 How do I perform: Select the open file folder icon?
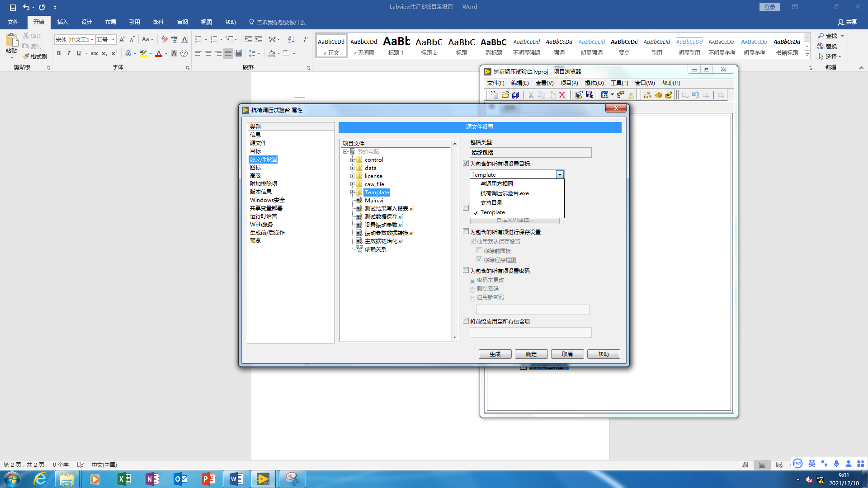[505, 95]
